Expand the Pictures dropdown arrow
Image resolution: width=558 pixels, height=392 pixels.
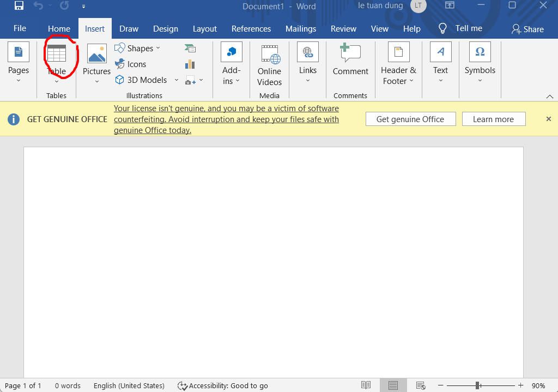click(97, 82)
